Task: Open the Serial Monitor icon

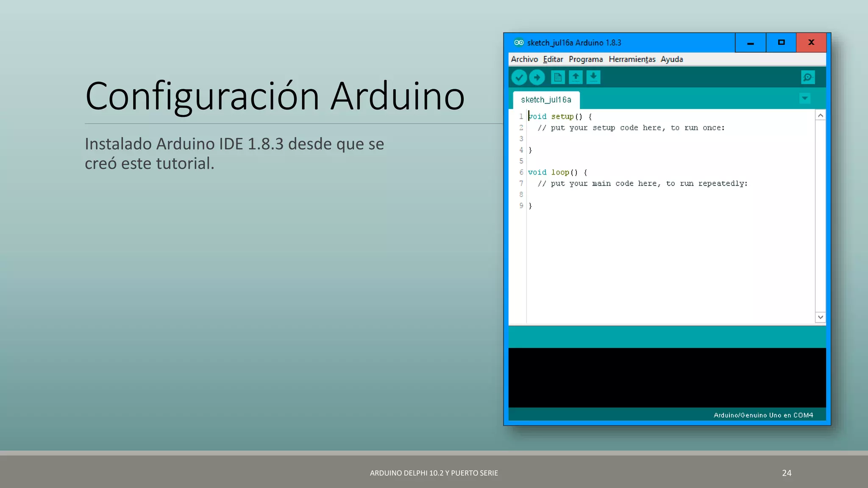Action: (x=808, y=77)
